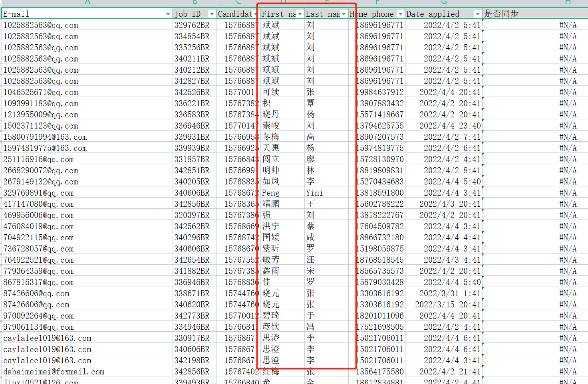Expand the Candidate column filter arrow

coord(256,14)
